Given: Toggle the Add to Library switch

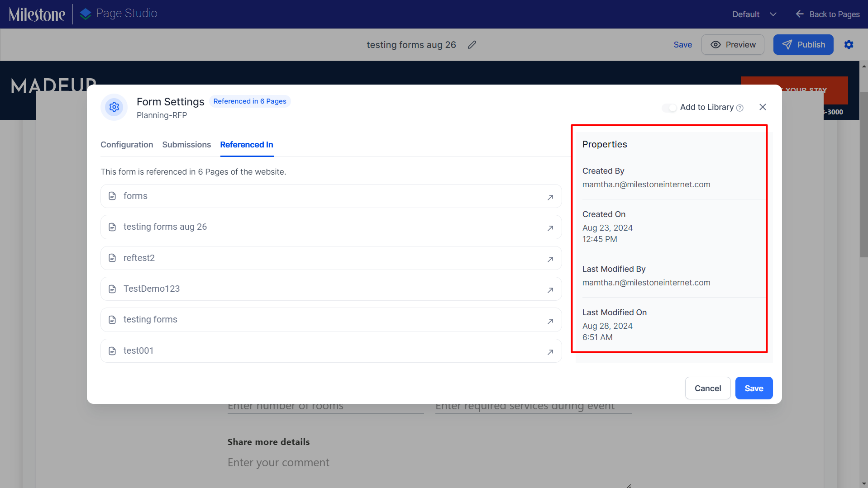Looking at the screenshot, I should pos(669,108).
